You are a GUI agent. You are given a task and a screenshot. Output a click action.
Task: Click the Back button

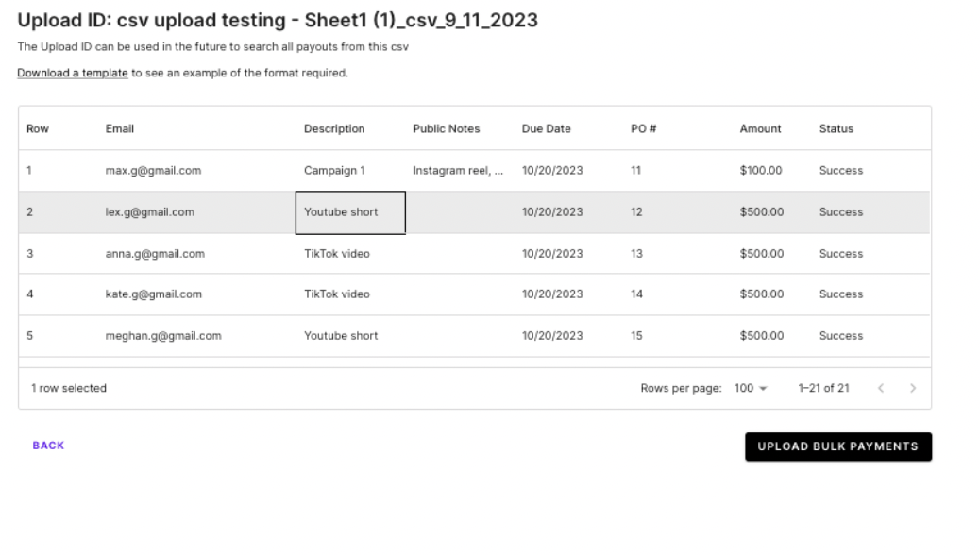(x=48, y=446)
